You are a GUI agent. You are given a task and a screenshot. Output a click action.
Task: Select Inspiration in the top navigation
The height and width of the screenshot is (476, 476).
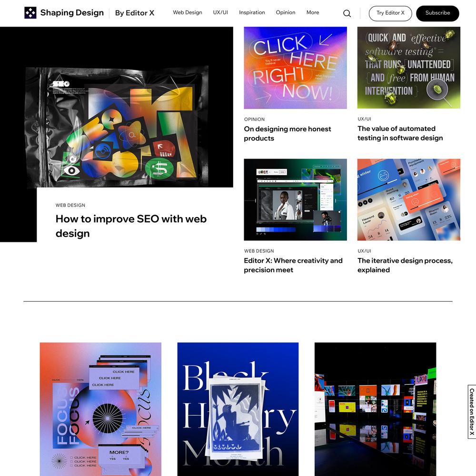click(252, 12)
